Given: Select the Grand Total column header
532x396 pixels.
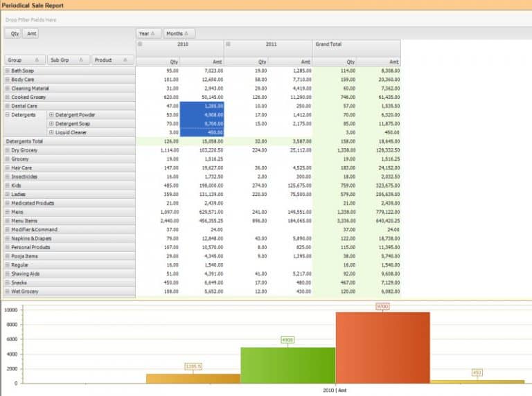Looking at the screenshot, I should coord(356,44).
